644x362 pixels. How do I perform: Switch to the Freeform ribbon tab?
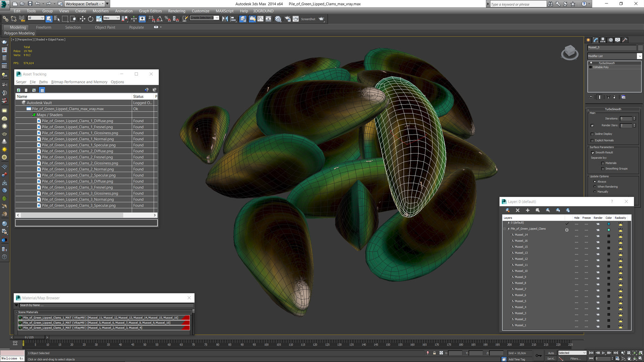coord(44,27)
